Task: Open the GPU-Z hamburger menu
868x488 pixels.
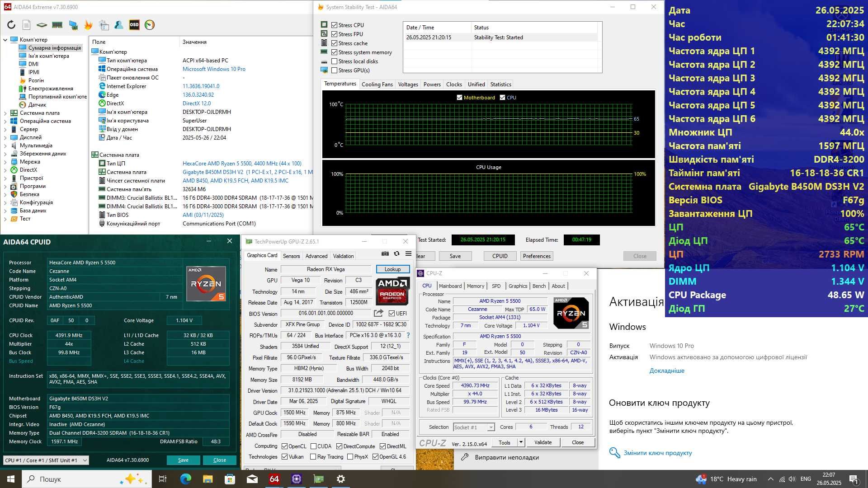Action: pos(408,254)
